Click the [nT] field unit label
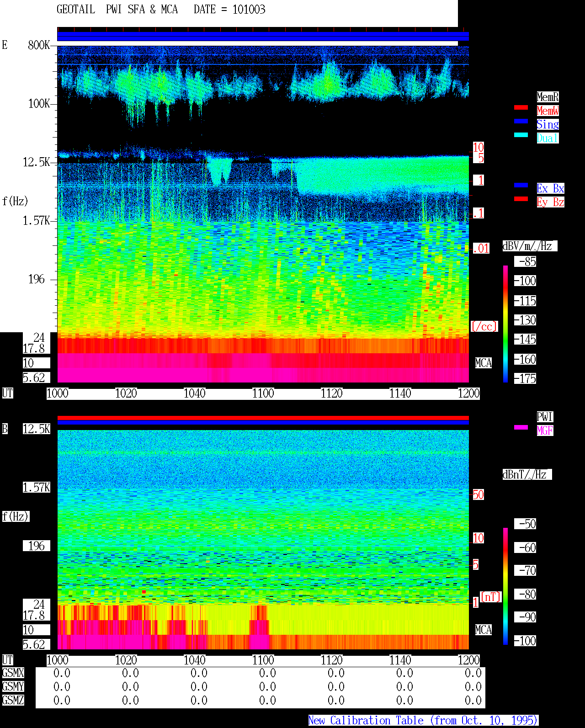The image size is (585, 728). (491, 597)
